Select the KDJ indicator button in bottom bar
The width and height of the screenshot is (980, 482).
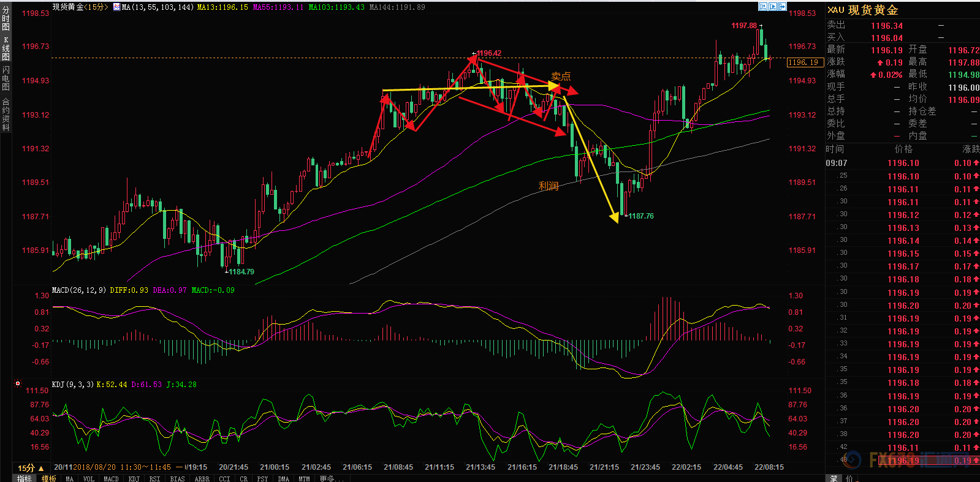tap(134, 479)
